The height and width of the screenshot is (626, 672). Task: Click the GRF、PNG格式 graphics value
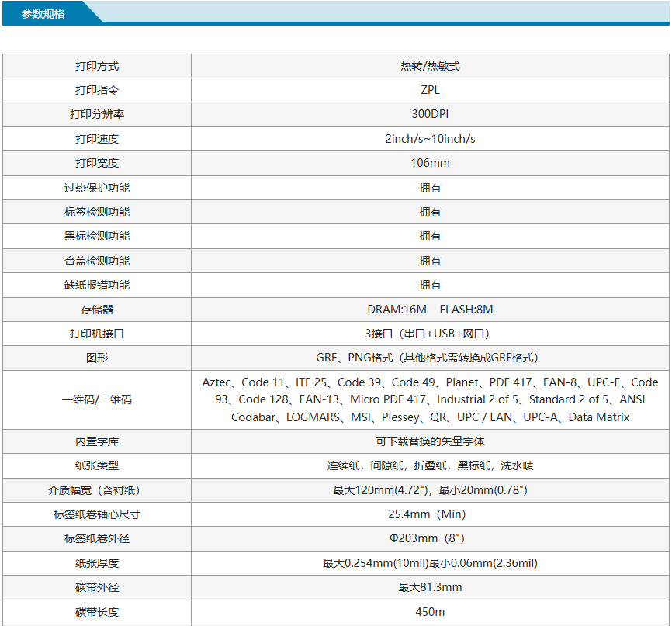pos(427,358)
